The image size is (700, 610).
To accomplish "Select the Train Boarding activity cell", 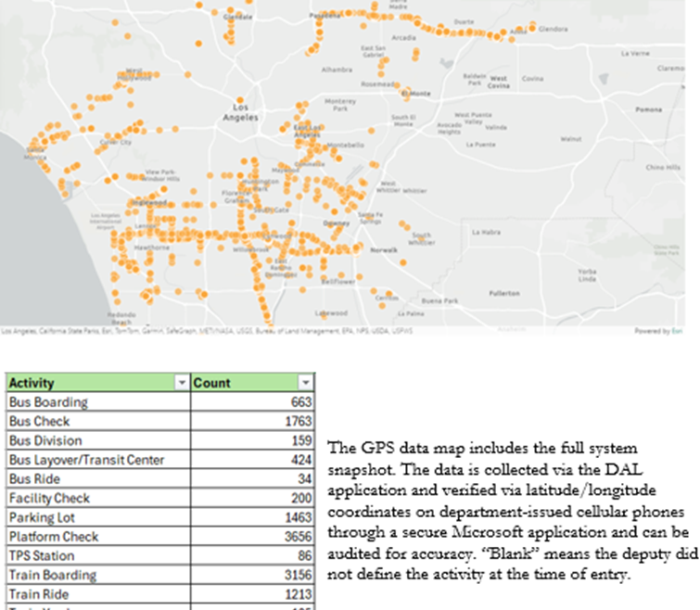I will click(x=52, y=575).
